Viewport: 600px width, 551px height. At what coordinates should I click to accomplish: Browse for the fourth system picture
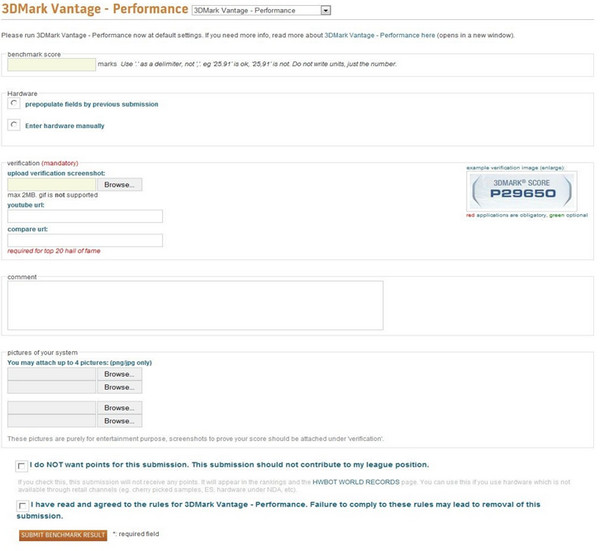pos(120,421)
